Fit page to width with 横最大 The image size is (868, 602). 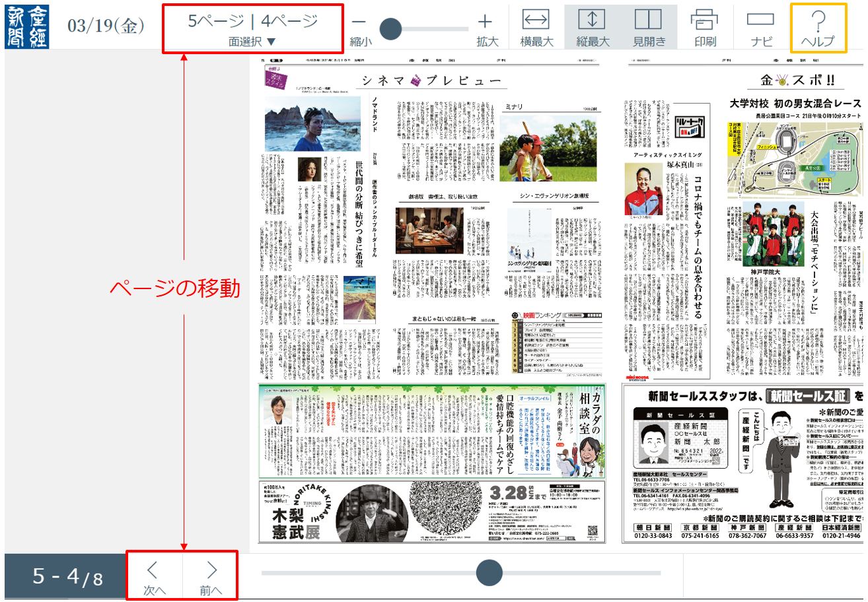[536, 28]
